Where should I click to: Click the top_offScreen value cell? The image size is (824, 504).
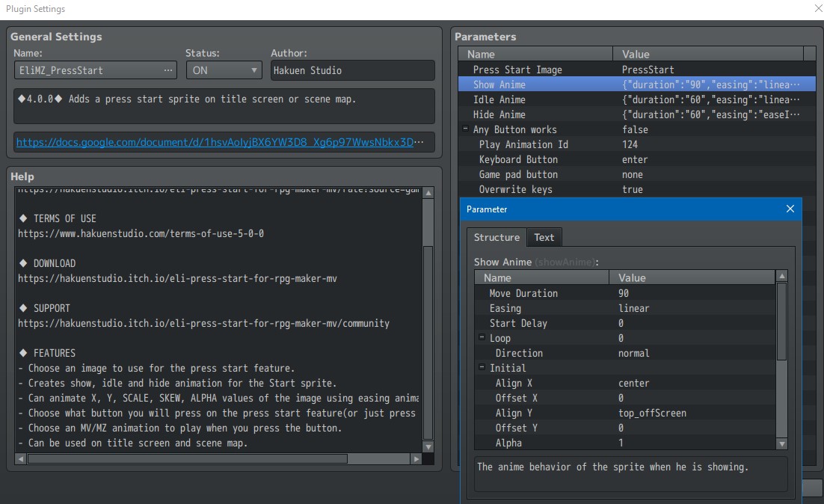pyautogui.click(x=692, y=413)
